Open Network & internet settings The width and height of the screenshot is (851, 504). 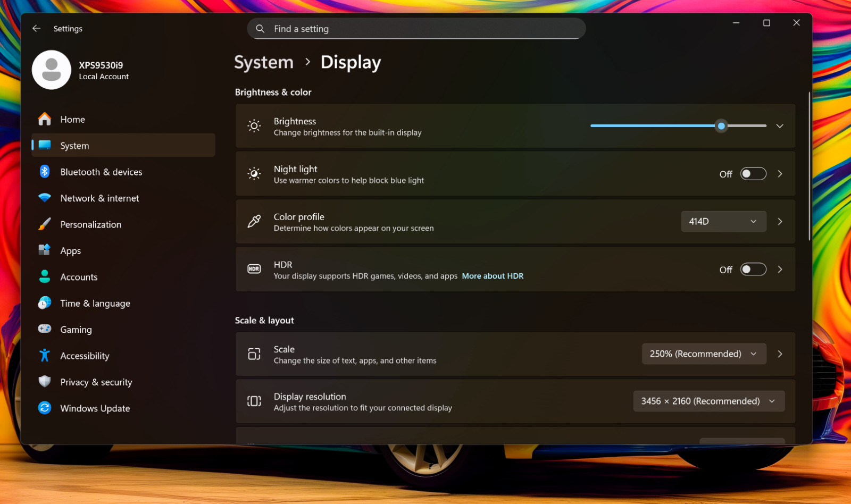click(x=123, y=198)
